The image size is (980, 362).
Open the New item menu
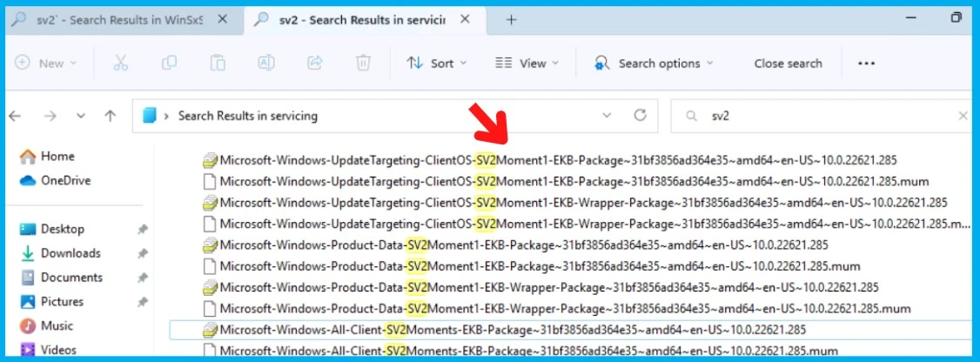tap(45, 64)
